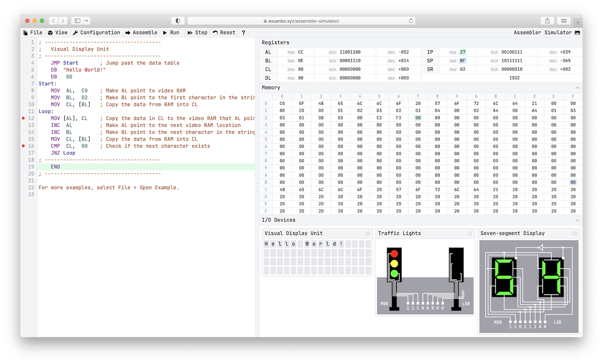Image resolution: width=603 pixels, height=364 pixels.
Task: Click the ISOZ flags label
Action: click(x=514, y=78)
